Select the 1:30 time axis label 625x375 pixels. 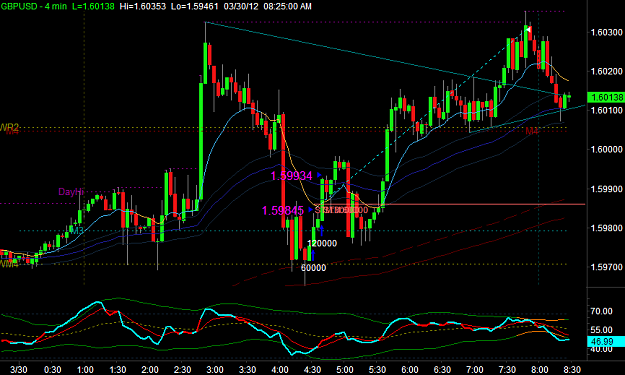(118, 370)
